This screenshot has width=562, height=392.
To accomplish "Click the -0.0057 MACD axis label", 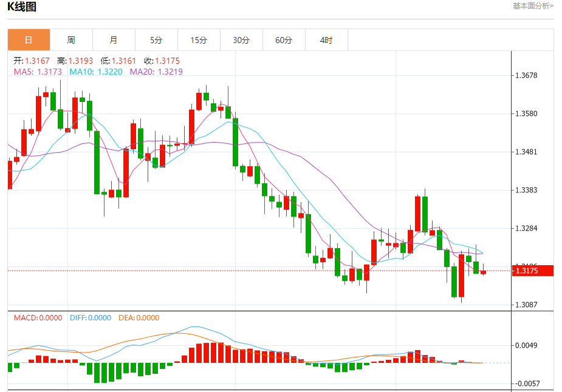I will point(526,384).
